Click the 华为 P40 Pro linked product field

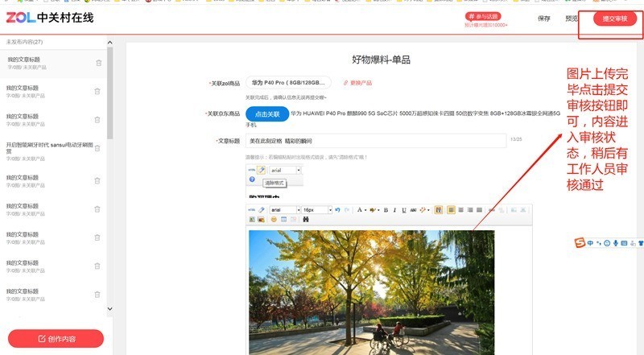click(289, 83)
